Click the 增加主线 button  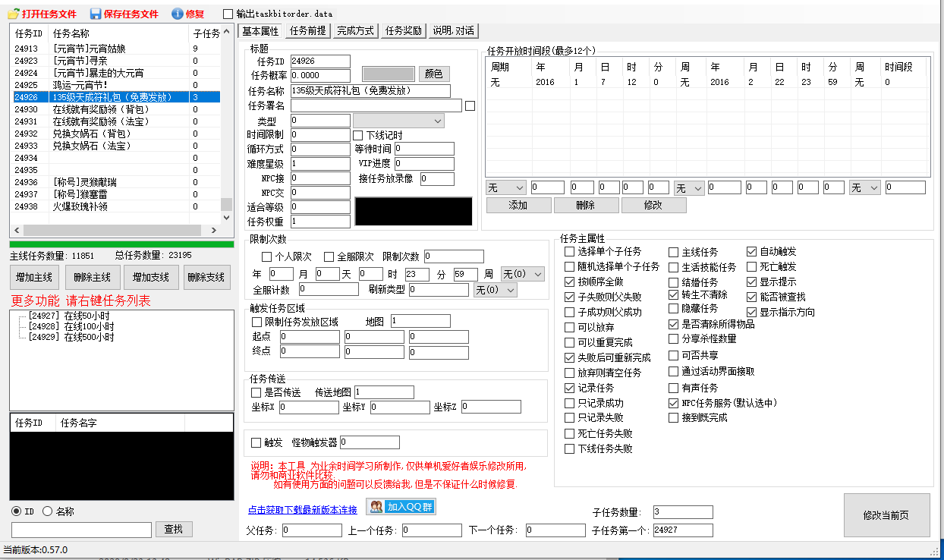[x=34, y=278]
